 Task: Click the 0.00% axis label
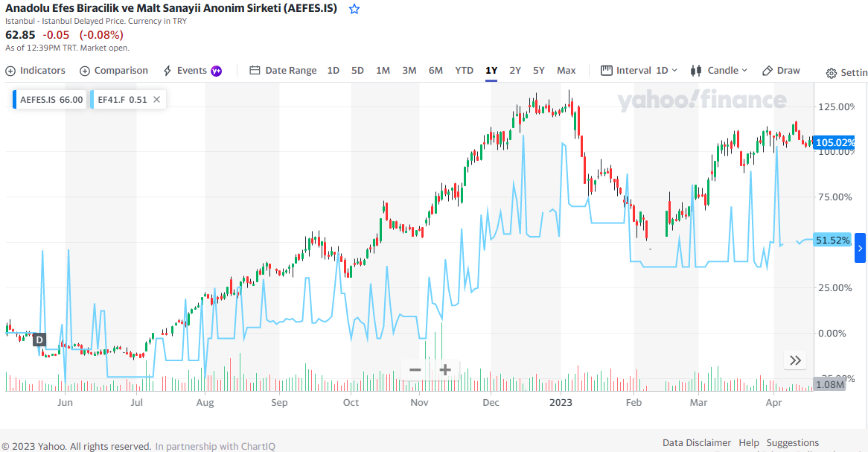tap(832, 333)
